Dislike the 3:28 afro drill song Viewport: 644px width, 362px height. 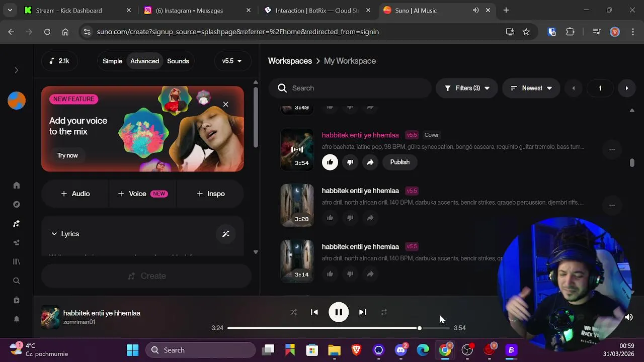[350, 218]
